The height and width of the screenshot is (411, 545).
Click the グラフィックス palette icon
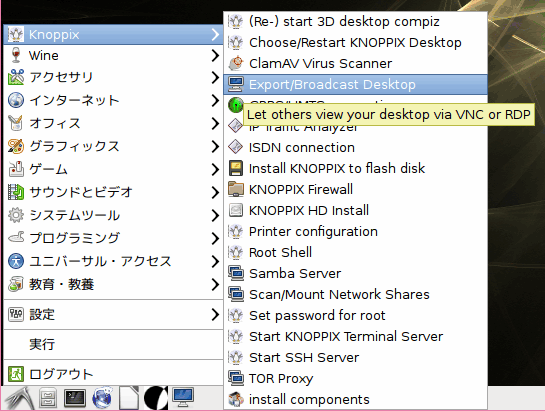(x=16, y=146)
